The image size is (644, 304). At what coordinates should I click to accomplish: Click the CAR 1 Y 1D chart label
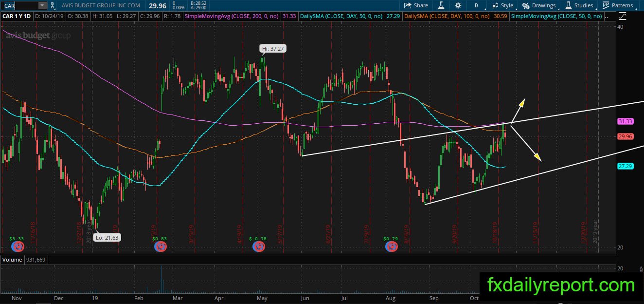point(17,16)
